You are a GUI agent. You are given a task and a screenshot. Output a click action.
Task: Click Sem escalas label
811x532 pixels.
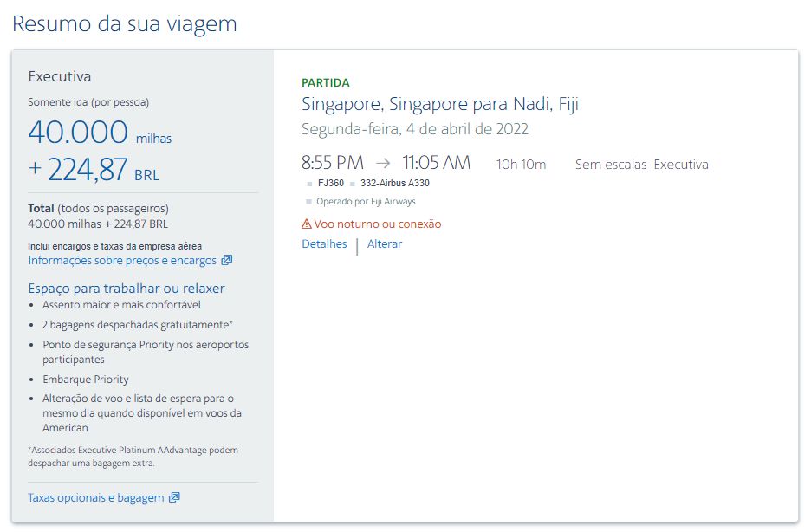tap(611, 165)
